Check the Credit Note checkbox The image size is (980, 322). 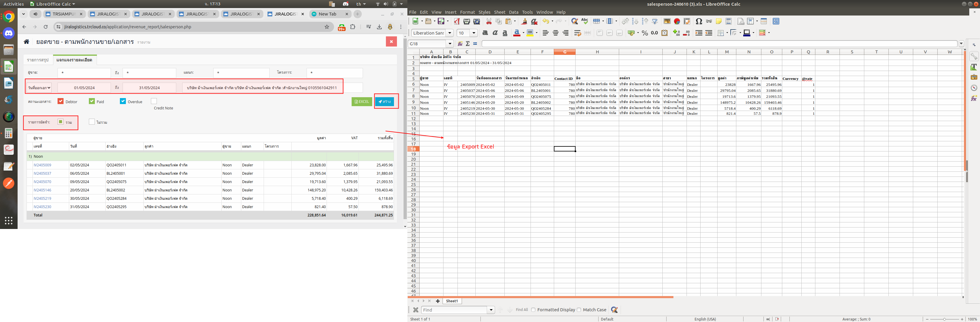tap(154, 101)
